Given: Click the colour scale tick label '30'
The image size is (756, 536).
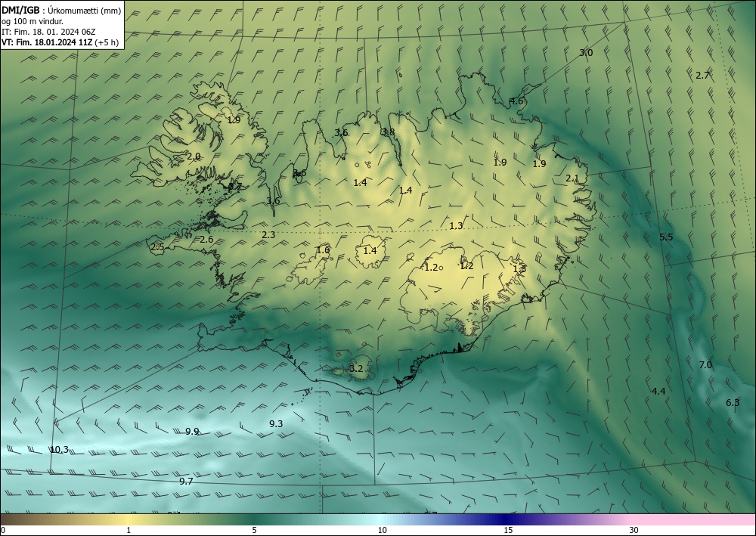Looking at the screenshot, I should pos(634,530).
